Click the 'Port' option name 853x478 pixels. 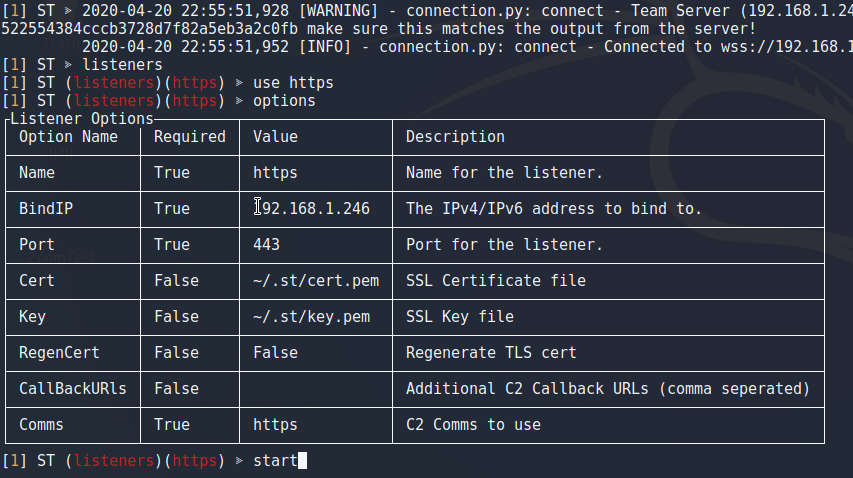(36, 244)
